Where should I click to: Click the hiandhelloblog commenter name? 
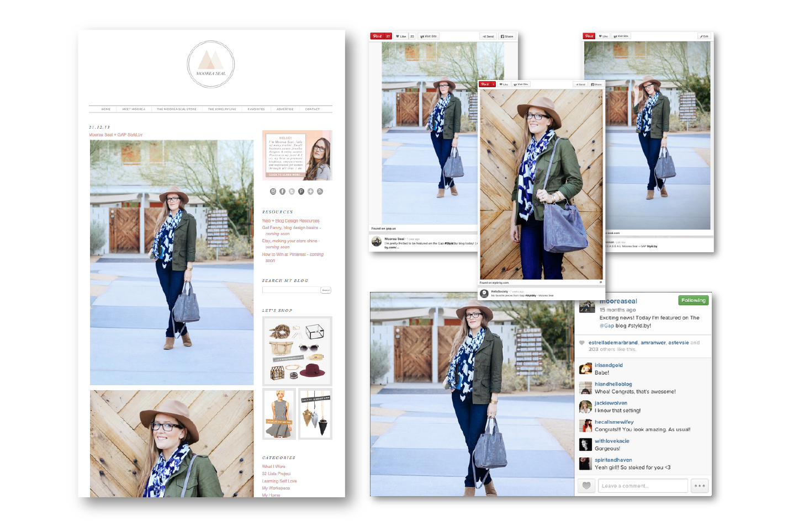click(x=614, y=384)
